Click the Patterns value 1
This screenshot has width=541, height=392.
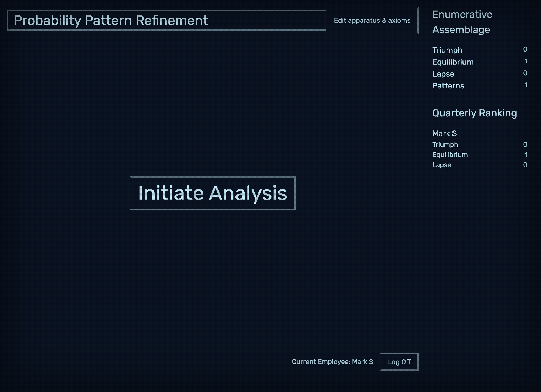[x=526, y=85]
